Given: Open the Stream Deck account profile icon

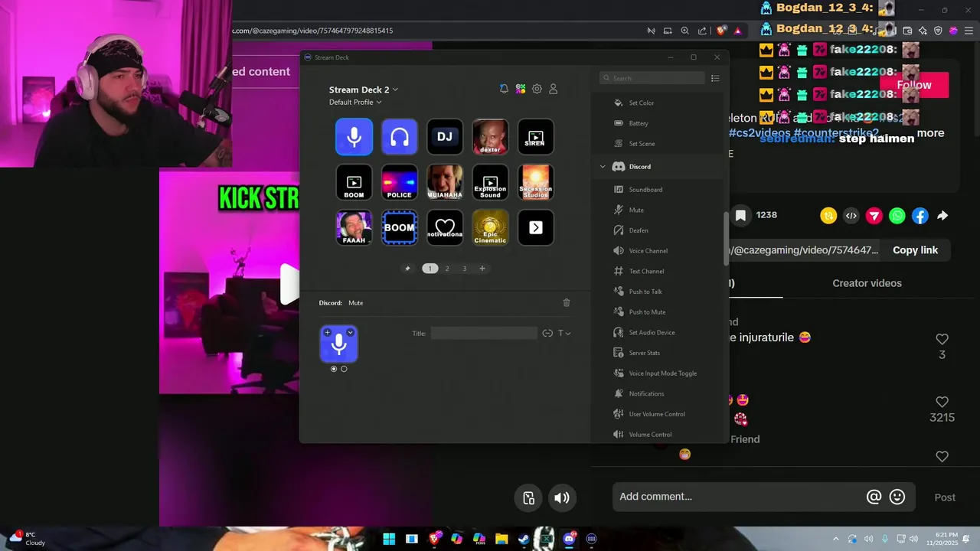Looking at the screenshot, I should click(x=553, y=89).
